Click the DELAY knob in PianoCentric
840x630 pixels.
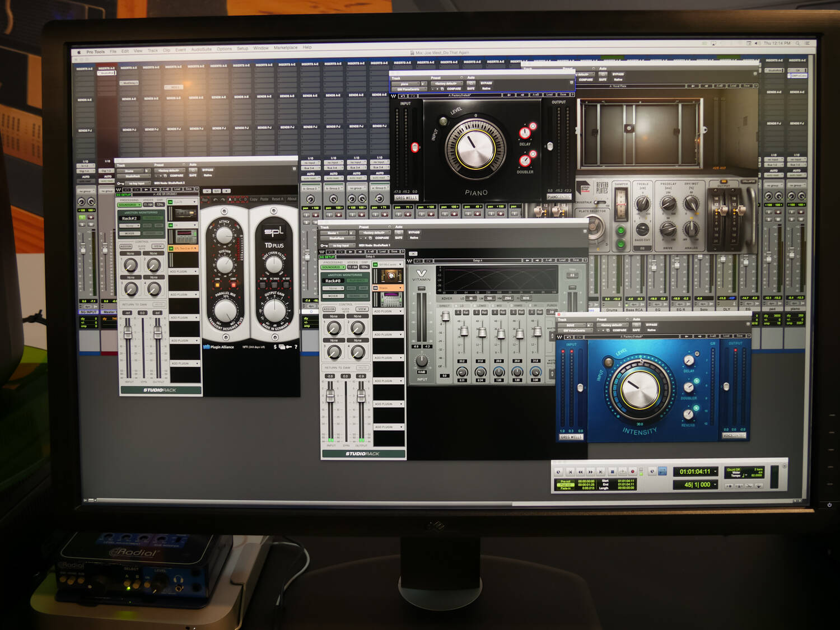[x=524, y=133]
